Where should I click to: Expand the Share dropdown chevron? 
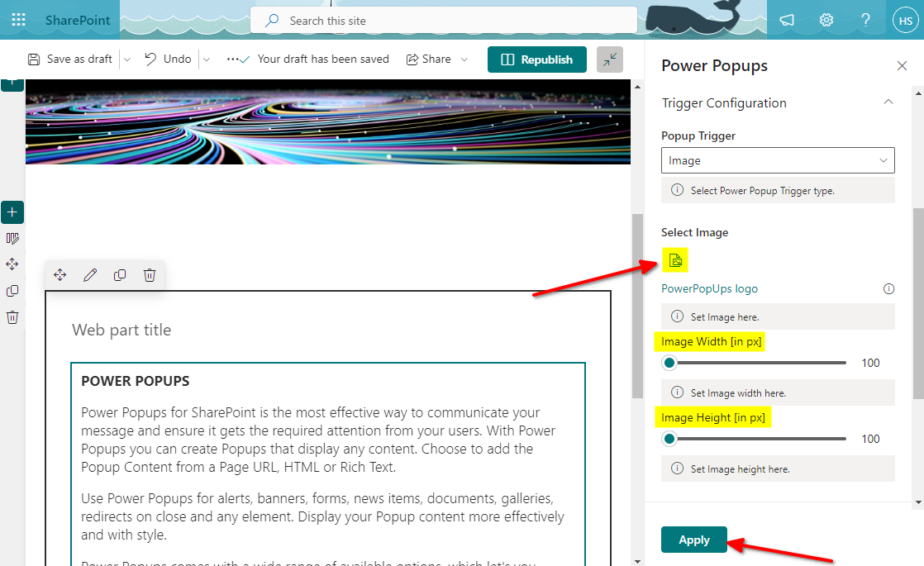tap(464, 59)
